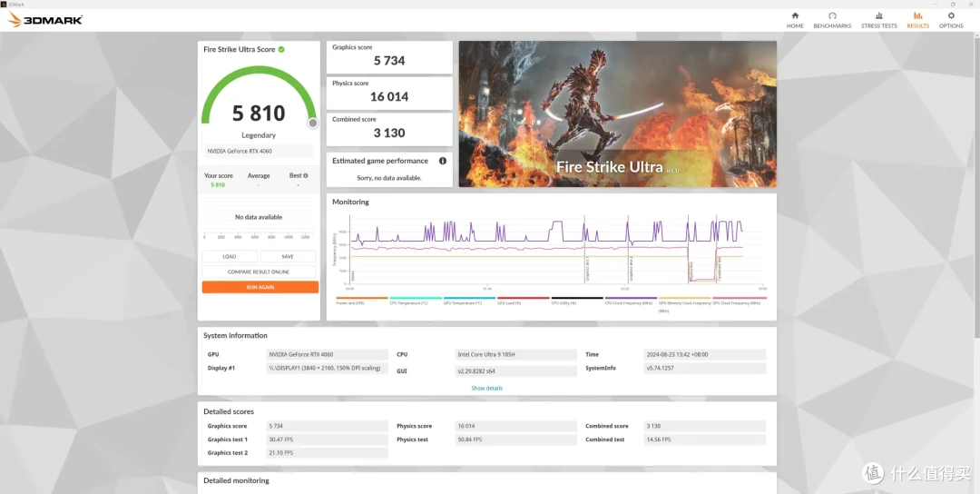Toggle the CPU Utility (%) legend series

(577, 301)
